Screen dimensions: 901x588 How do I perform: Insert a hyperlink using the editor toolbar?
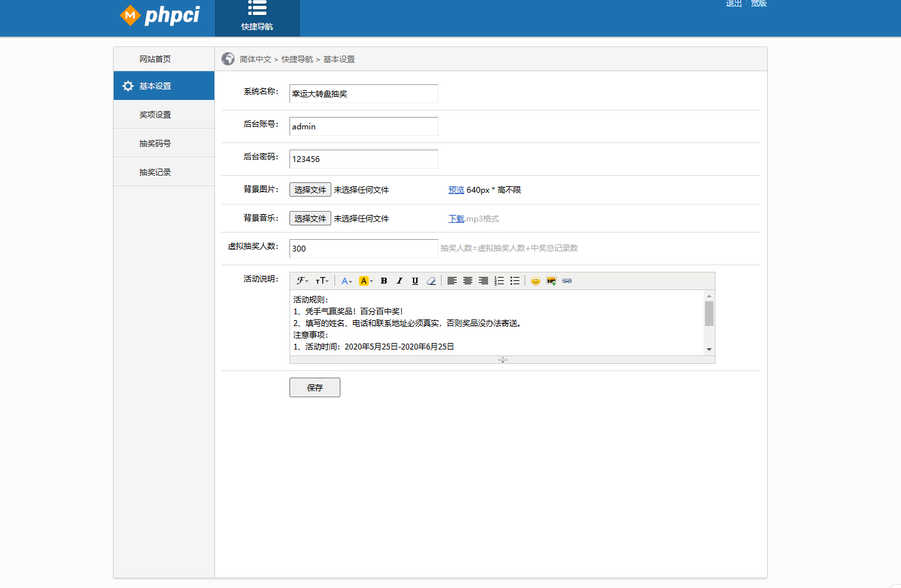tap(567, 280)
